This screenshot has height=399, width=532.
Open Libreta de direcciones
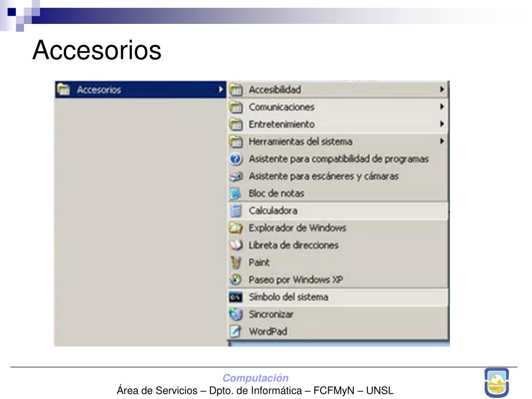(x=338, y=245)
